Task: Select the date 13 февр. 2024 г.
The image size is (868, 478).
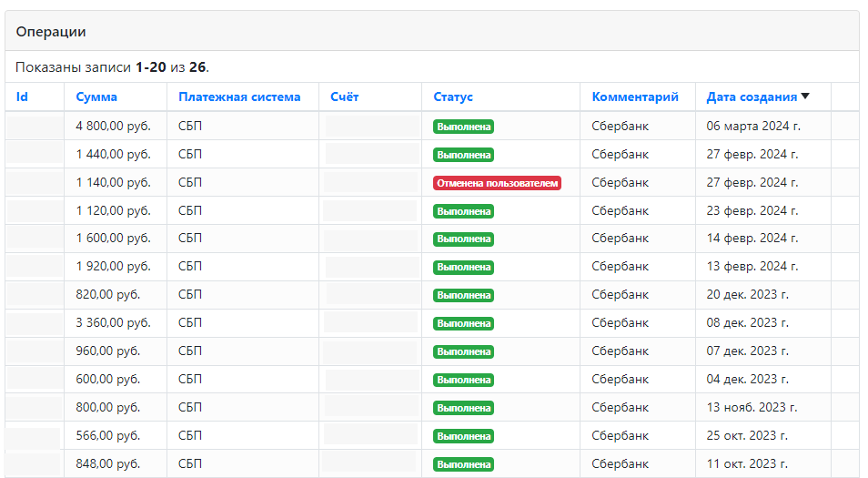Action: click(x=752, y=267)
